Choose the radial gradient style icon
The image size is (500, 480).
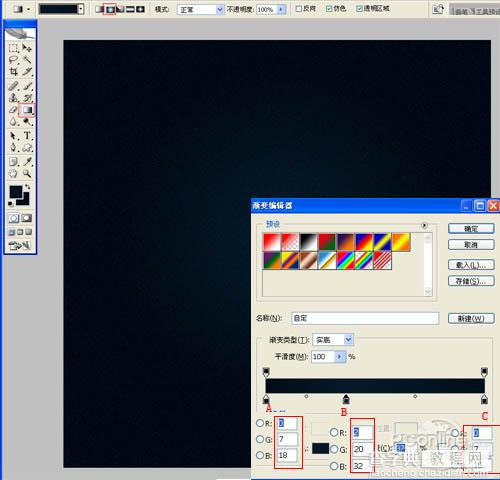(110, 9)
